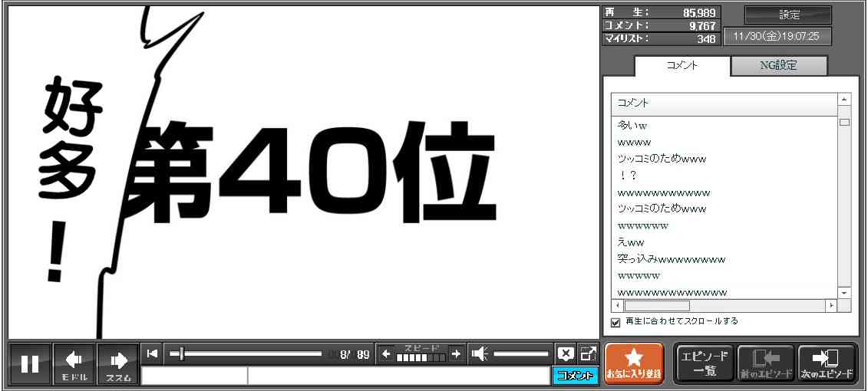The width and height of the screenshot is (868, 391).
Task: Click the blue コメント submit button
Action: click(x=574, y=376)
